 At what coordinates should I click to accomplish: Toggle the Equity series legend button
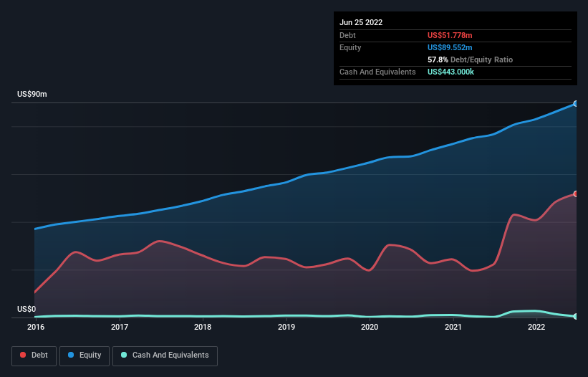point(85,355)
